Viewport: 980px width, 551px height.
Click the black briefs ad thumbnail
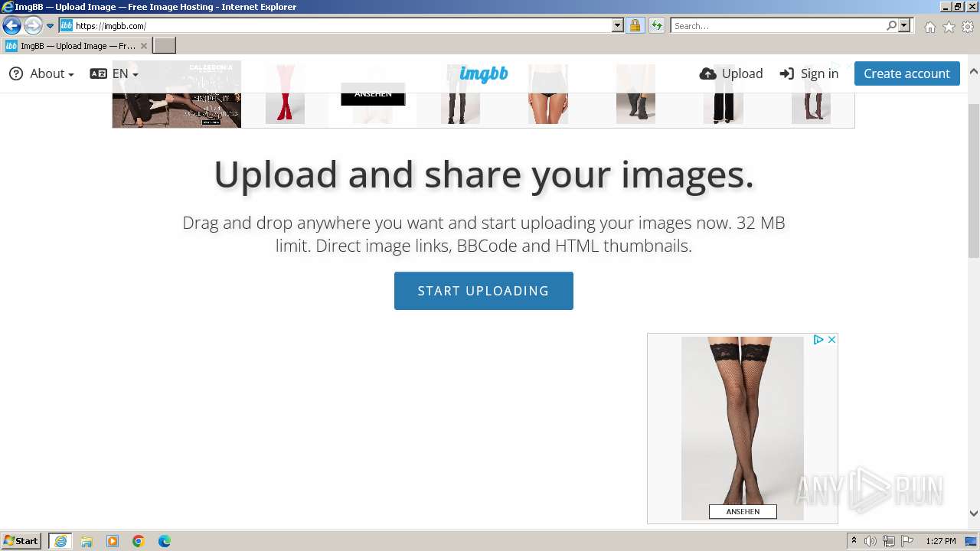[x=548, y=94]
